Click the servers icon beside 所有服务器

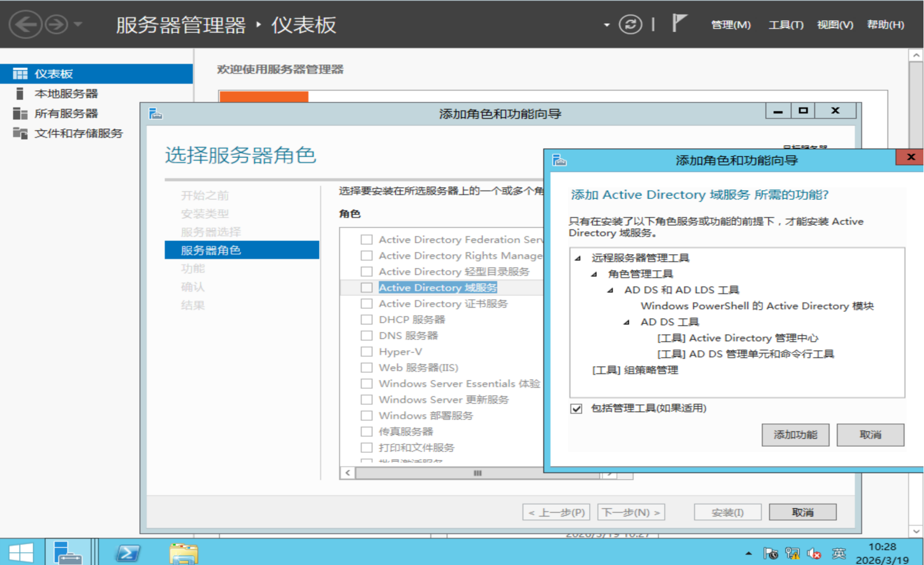coord(20,114)
